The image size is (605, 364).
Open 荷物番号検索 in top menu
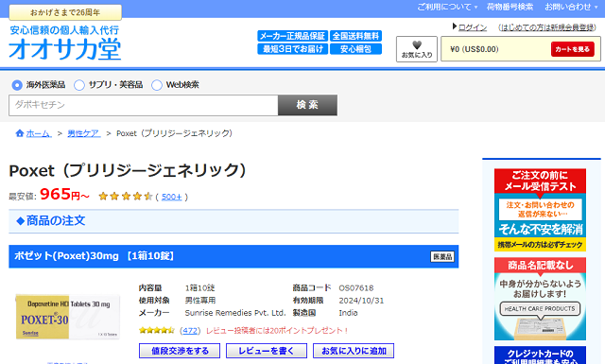coord(510,7)
